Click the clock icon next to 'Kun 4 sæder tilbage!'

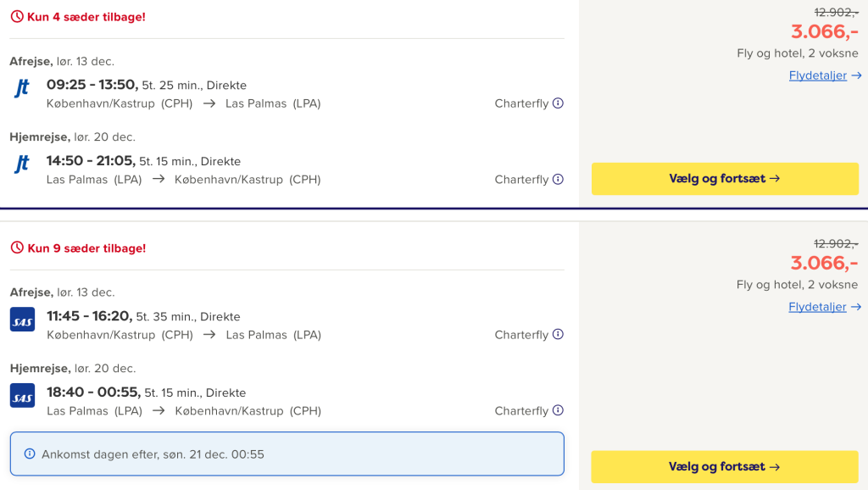click(17, 17)
